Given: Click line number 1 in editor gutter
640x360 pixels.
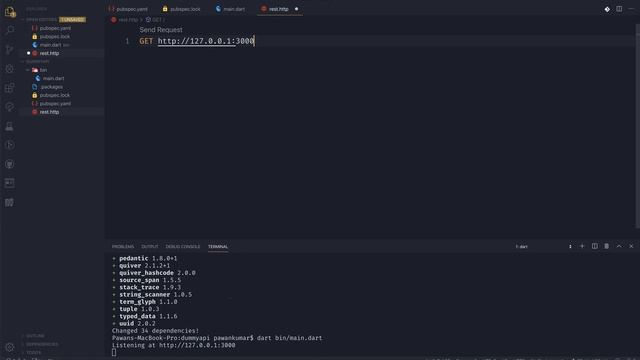Looking at the screenshot, I should (127, 41).
